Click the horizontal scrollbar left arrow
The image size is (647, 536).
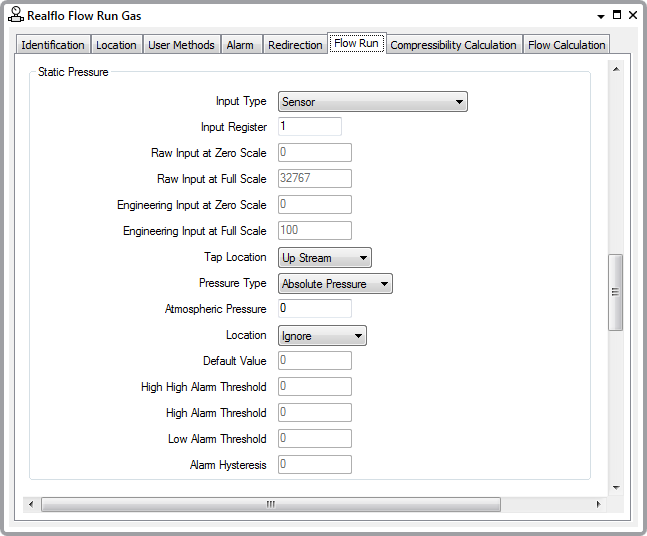coord(31,504)
